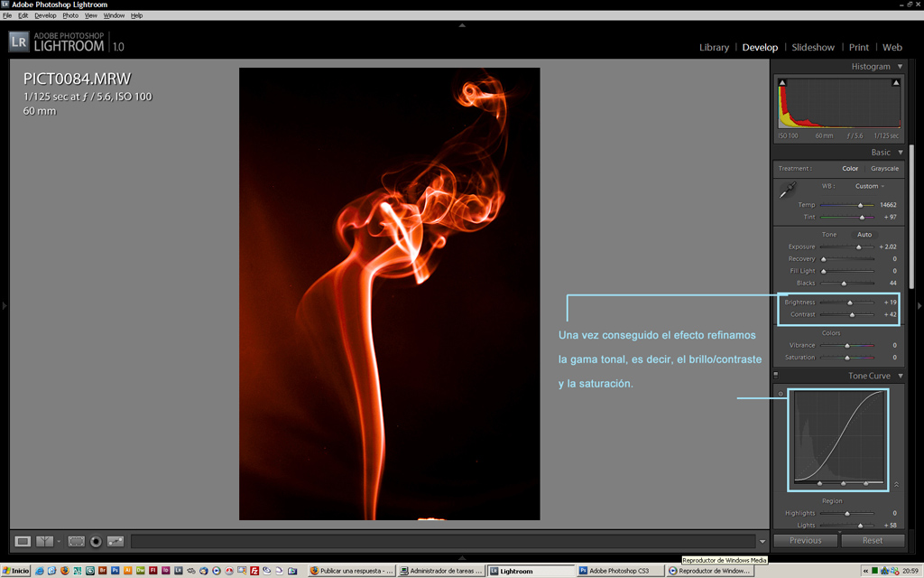The height and width of the screenshot is (578, 924).
Task: Switch to the Develop module
Action: 760,47
